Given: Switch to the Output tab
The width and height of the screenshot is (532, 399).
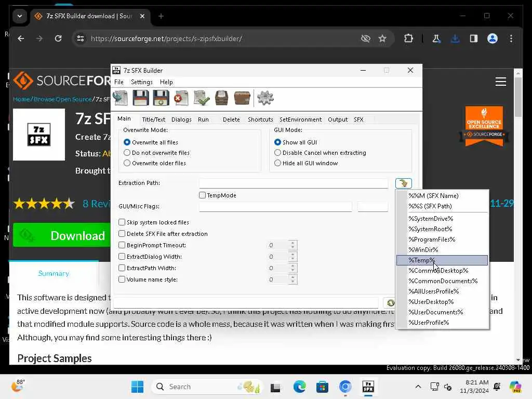Looking at the screenshot, I should (338, 119).
